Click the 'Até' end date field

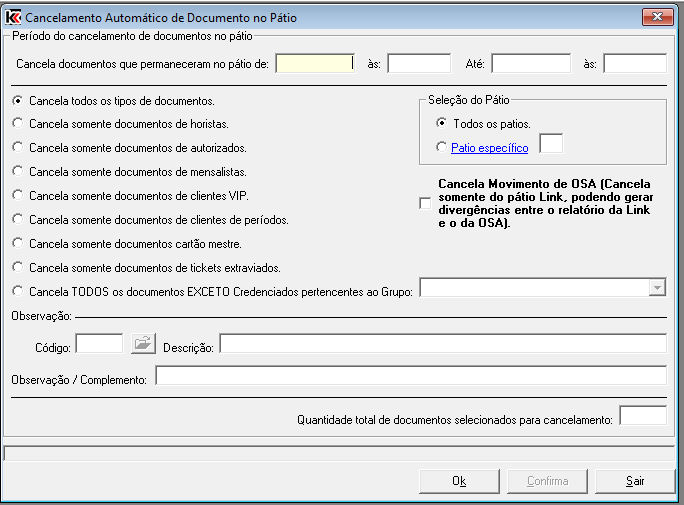[x=530, y=63]
